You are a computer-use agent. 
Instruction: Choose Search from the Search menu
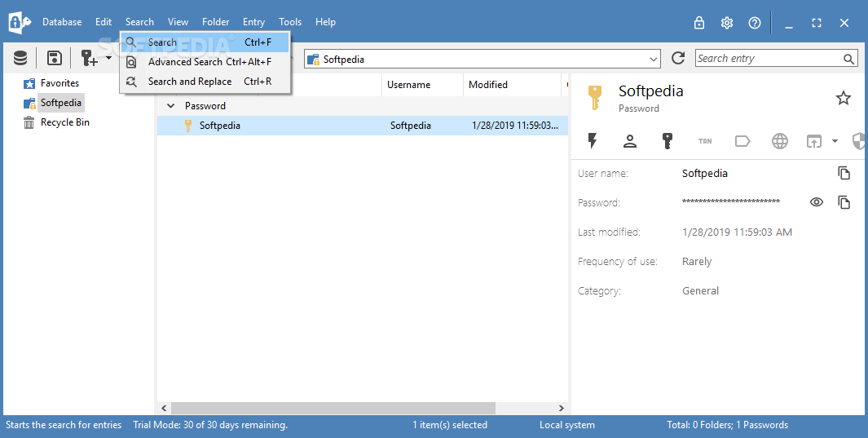coord(205,42)
